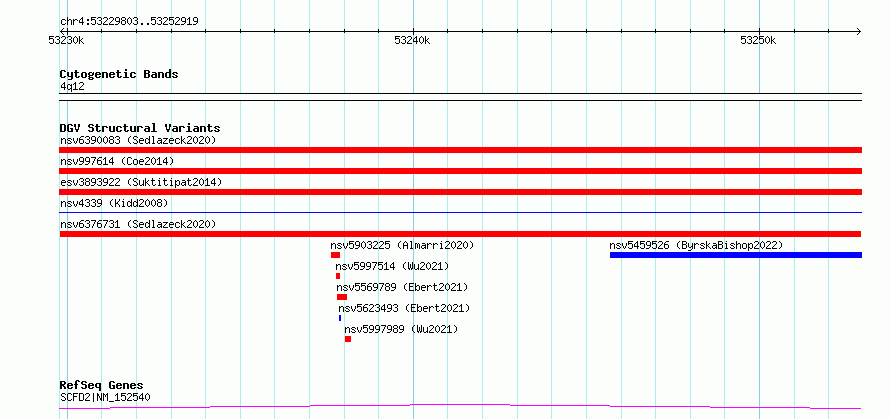The width and height of the screenshot is (890, 419).
Task: Click the nsv5997514 (Wu2021) label
Action: (x=392, y=266)
